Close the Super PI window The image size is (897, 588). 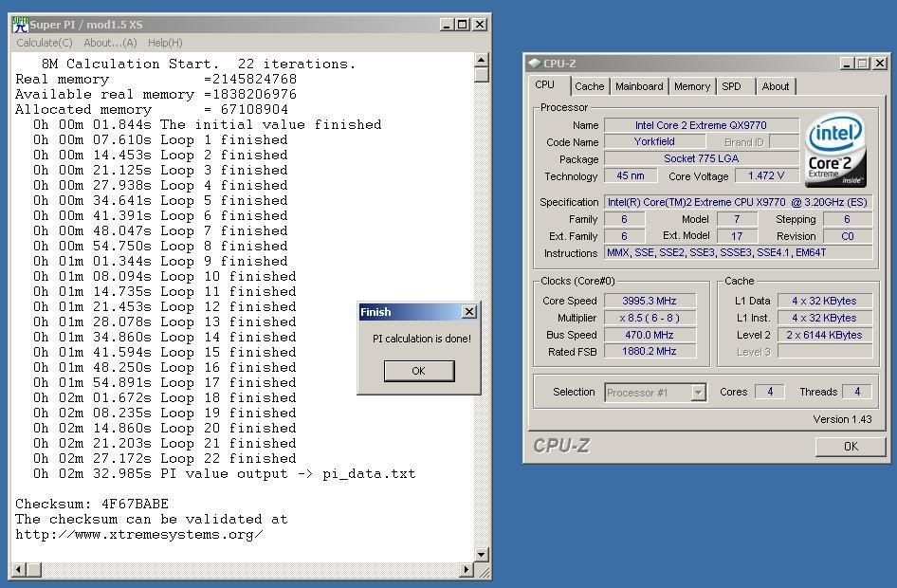click(x=480, y=25)
